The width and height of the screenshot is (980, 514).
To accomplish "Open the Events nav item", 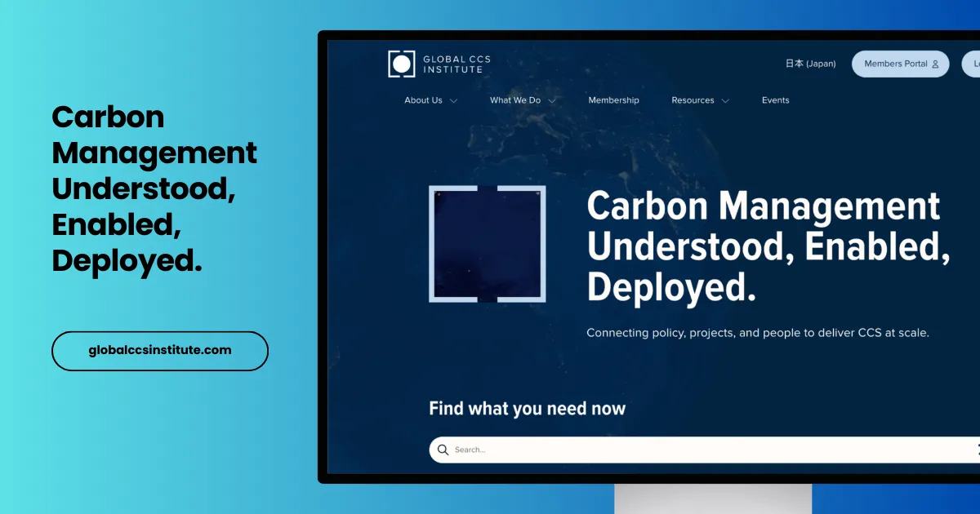I will (775, 100).
